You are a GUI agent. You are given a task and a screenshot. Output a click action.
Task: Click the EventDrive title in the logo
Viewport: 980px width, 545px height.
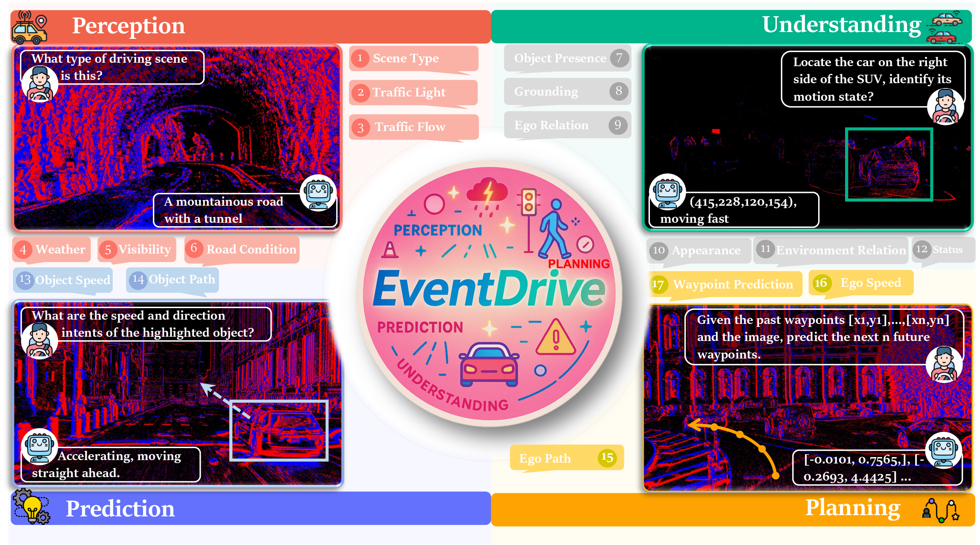coord(489,289)
